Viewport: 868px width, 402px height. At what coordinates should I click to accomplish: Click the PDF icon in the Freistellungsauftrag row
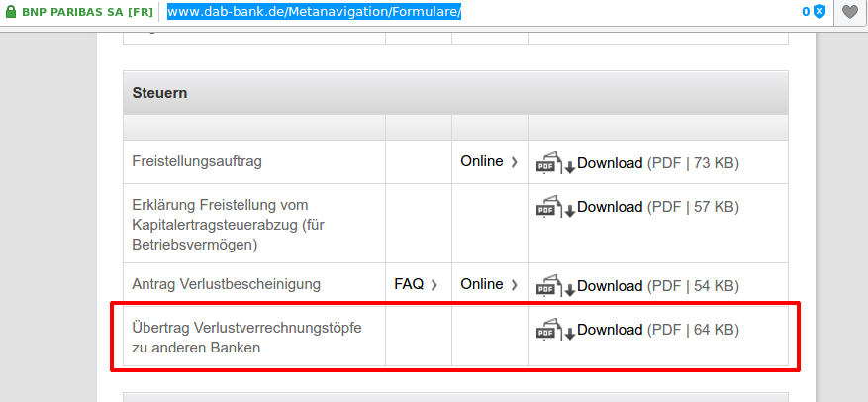(553, 163)
